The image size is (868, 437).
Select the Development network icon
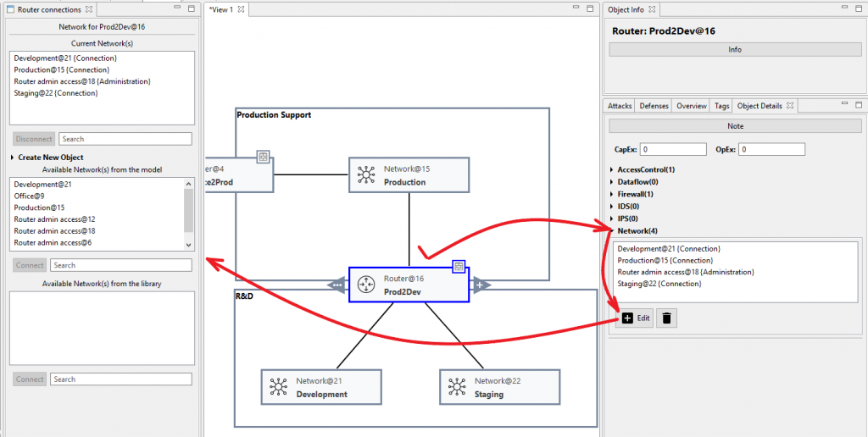pos(278,387)
